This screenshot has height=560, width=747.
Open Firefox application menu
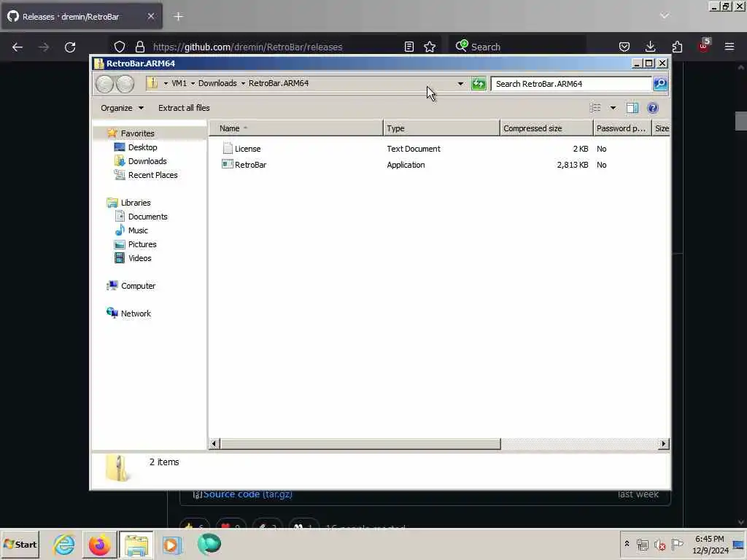pyautogui.click(x=729, y=47)
